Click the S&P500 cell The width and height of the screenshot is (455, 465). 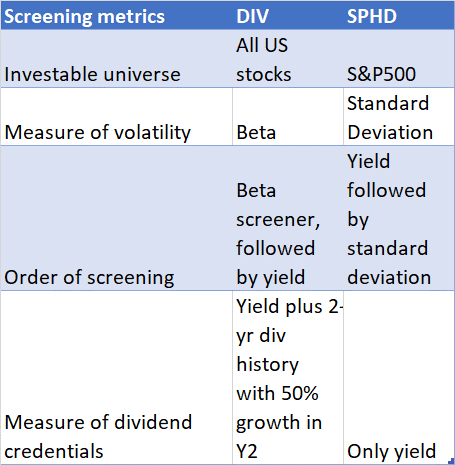[399, 59]
